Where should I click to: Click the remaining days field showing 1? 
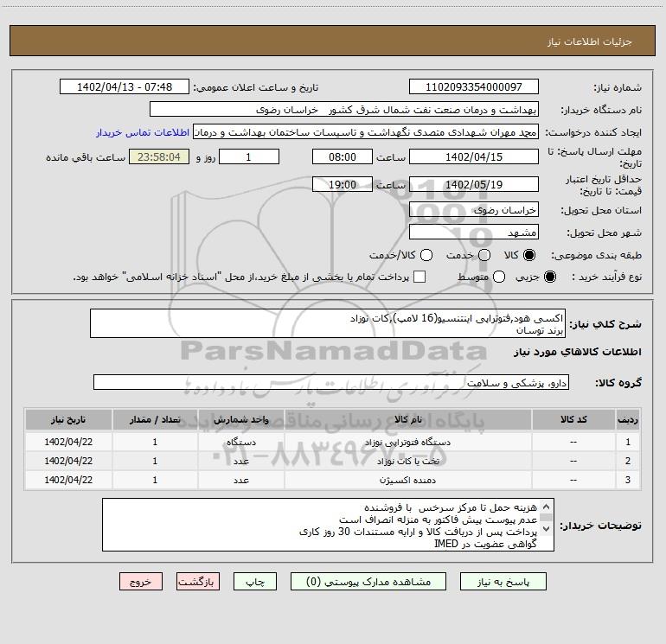point(249,157)
